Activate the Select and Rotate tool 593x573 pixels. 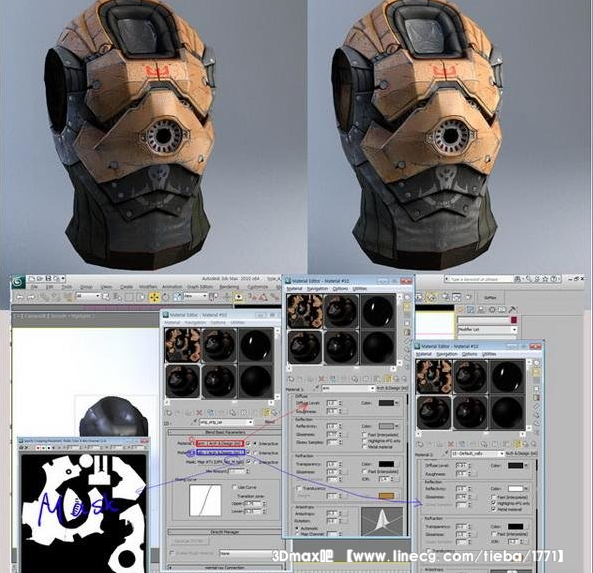[166, 297]
